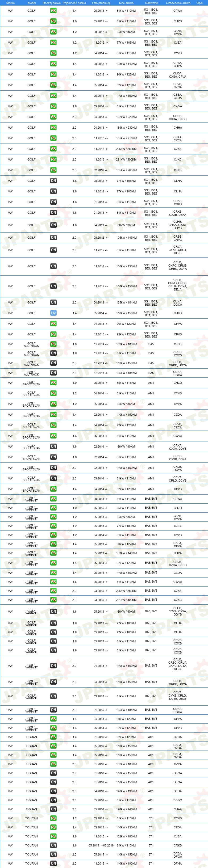Viewport: 208px width, 868px height.
Task: Click diesel ON icon in Touran DFEA, DFGA row
Action: pos(53,854)
